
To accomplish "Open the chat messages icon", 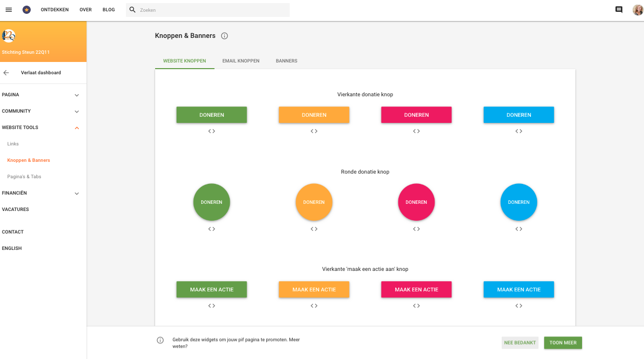I will click(619, 10).
